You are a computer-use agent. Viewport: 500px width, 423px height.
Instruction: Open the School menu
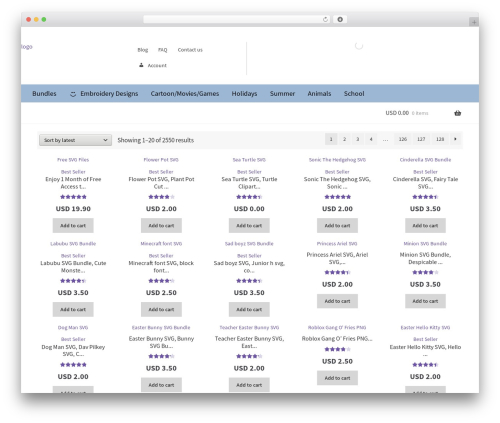(354, 94)
